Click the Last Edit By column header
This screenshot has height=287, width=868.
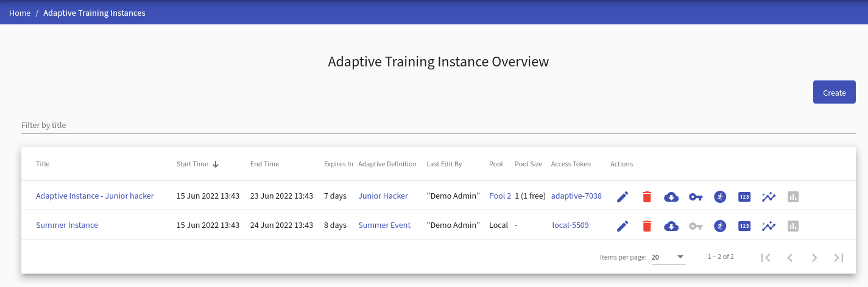[x=445, y=164]
